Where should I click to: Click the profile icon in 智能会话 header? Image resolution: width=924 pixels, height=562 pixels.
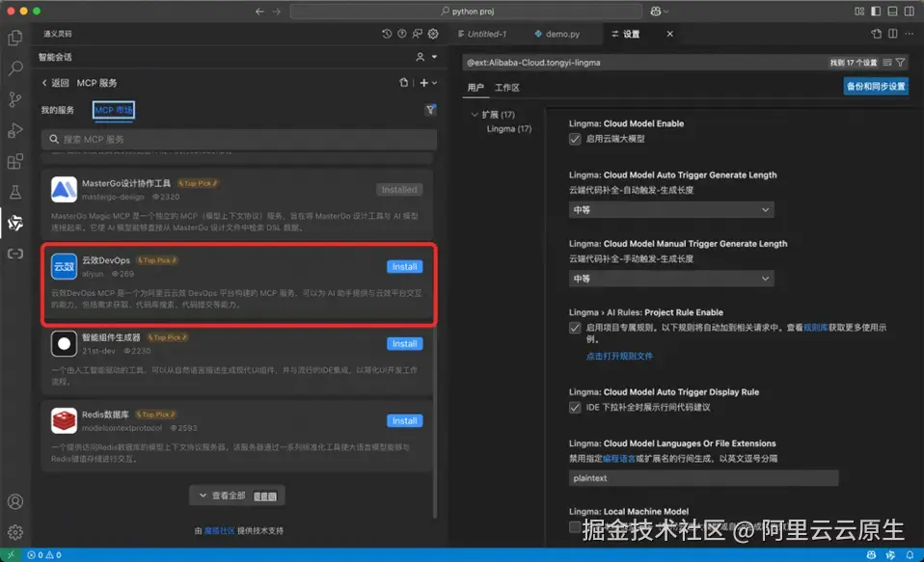point(421,57)
